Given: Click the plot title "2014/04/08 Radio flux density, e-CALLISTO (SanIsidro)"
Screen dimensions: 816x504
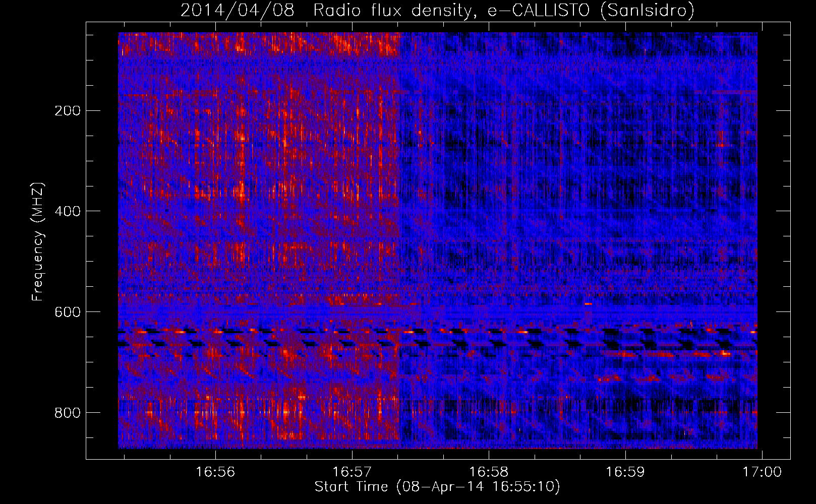Looking at the screenshot, I should (437, 10).
